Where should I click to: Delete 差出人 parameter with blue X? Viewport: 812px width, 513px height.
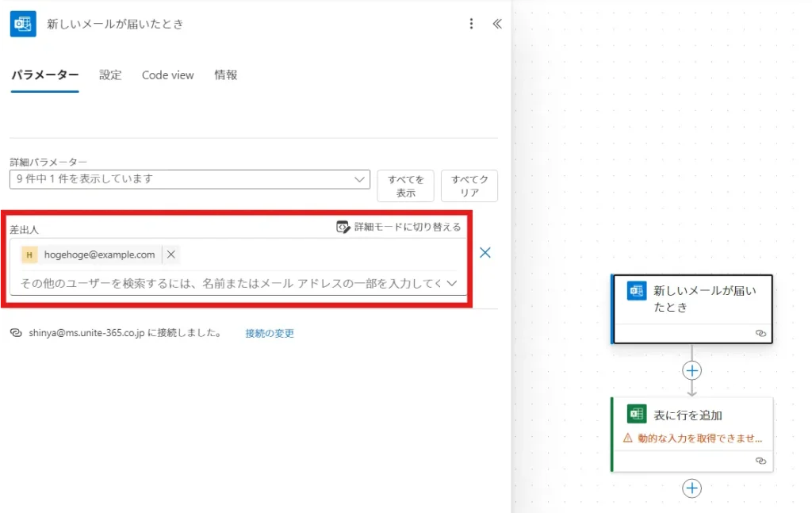485,253
